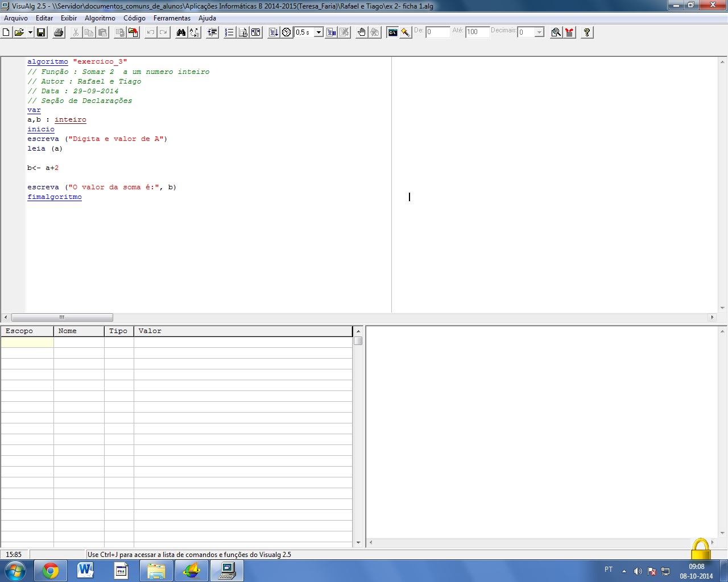Click the timer clock icon
The height and width of the screenshot is (582, 728).
(x=287, y=32)
